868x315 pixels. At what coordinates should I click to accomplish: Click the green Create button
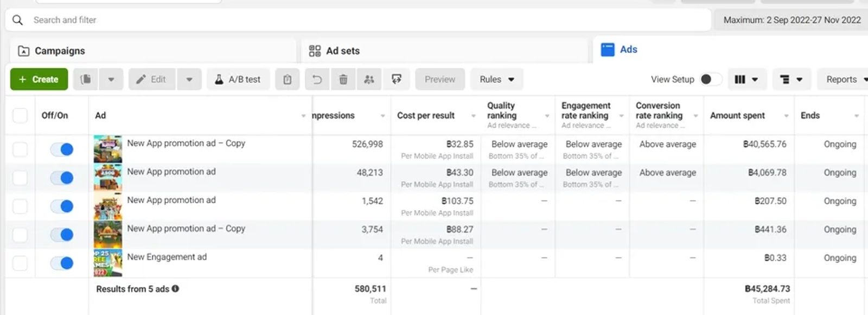coord(39,79)
